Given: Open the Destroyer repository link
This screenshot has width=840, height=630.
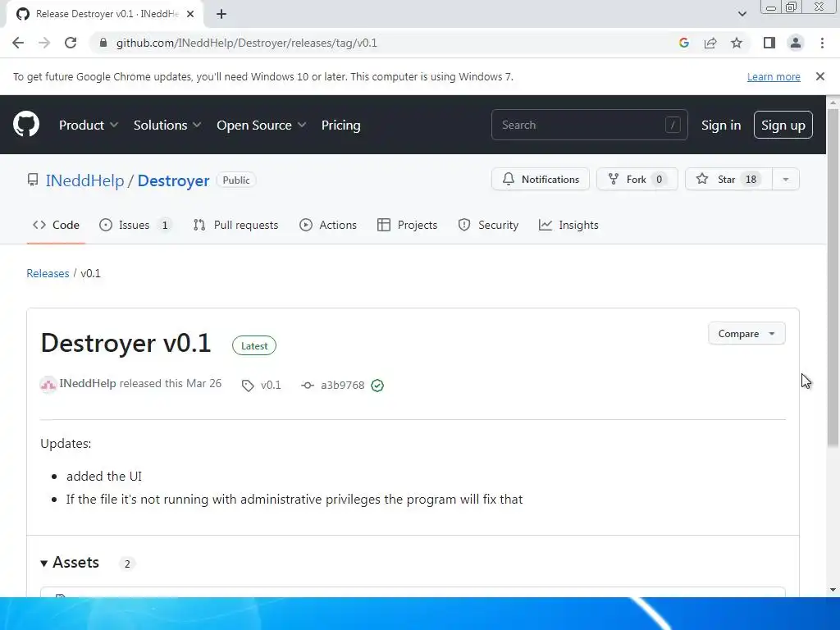Looking at the screenshot, I should click(173, 180).
